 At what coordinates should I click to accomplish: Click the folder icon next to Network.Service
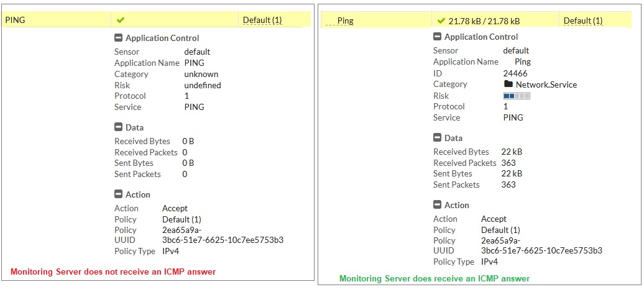(x=508, y=84)
